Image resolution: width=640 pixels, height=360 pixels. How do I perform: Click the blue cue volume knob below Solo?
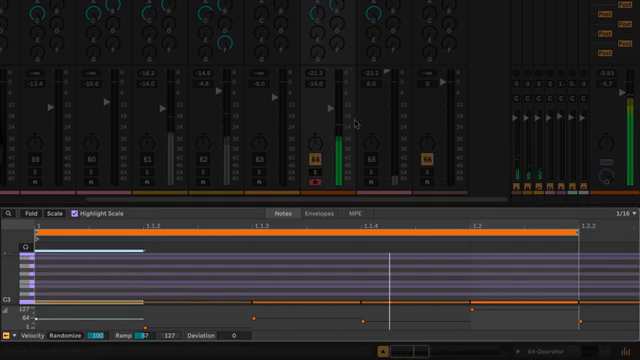pos(606,176)
